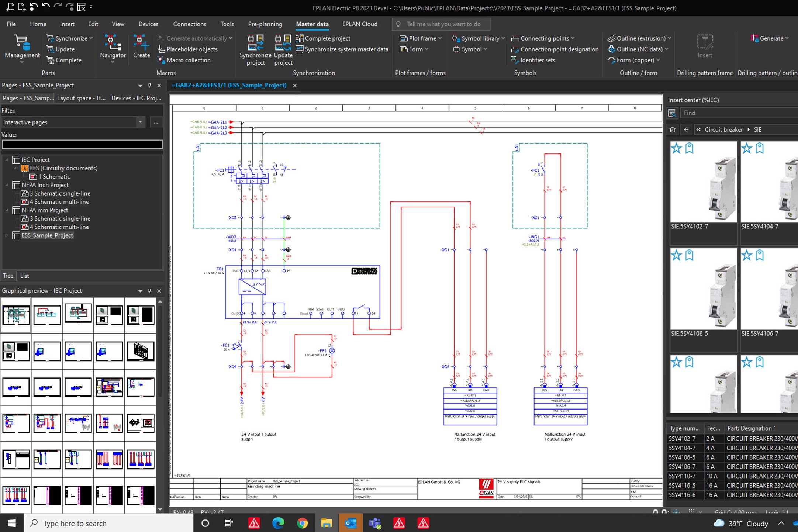Click Insert center home icon
The height and width of the screenshot is (532, 798).
(x=672, y=129)
